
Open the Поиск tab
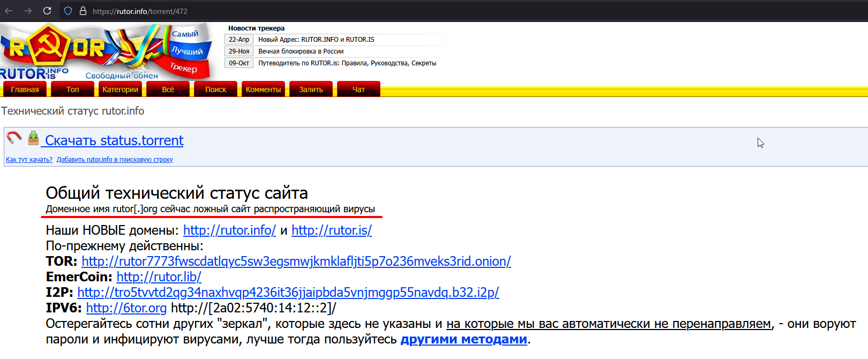215,89
